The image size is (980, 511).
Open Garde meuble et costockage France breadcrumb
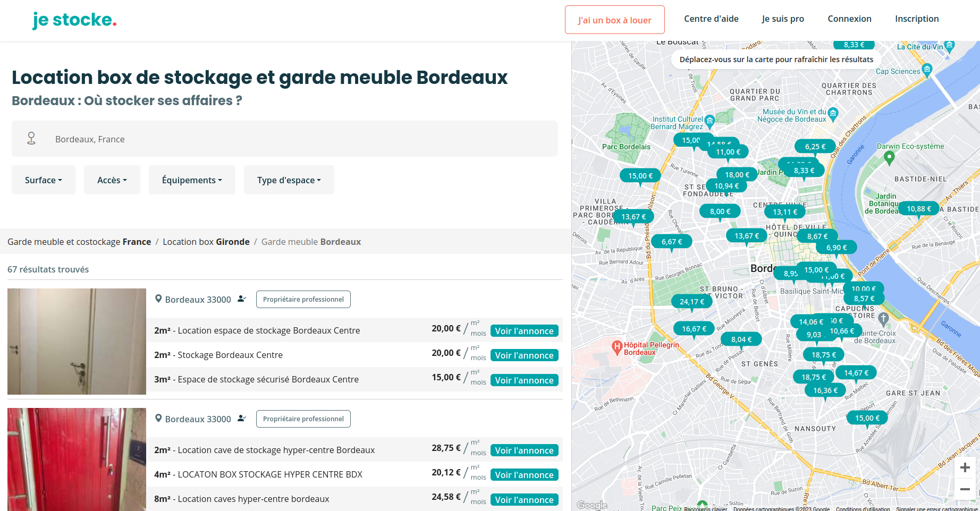coord(79,242)
